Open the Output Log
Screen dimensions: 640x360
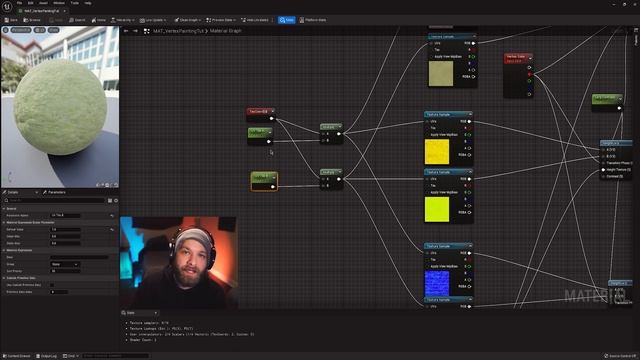click(47, 356)
